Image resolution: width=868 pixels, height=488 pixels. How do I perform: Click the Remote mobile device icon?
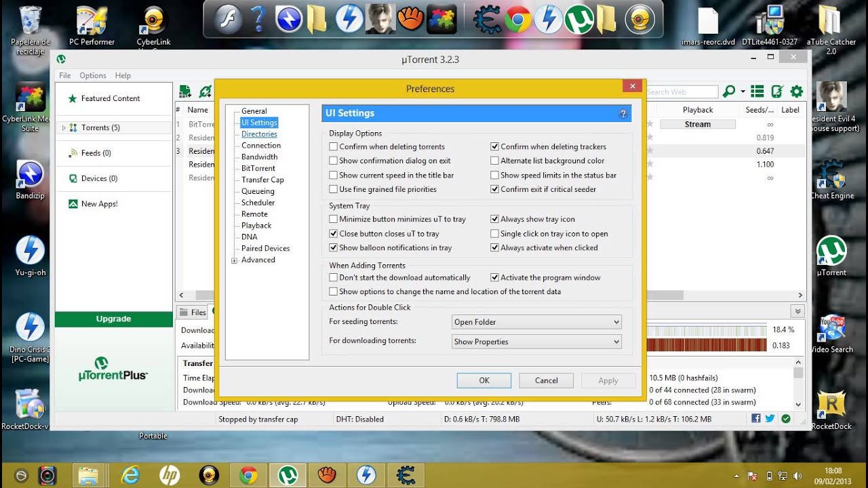777,91
